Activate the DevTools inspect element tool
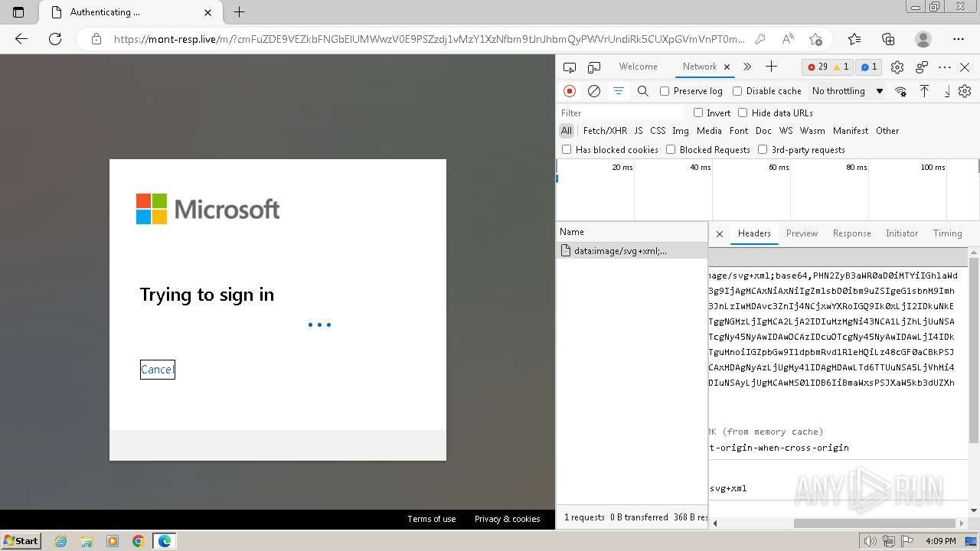The height and width of the screenshot is (551, 980). [x=569, y=67]
